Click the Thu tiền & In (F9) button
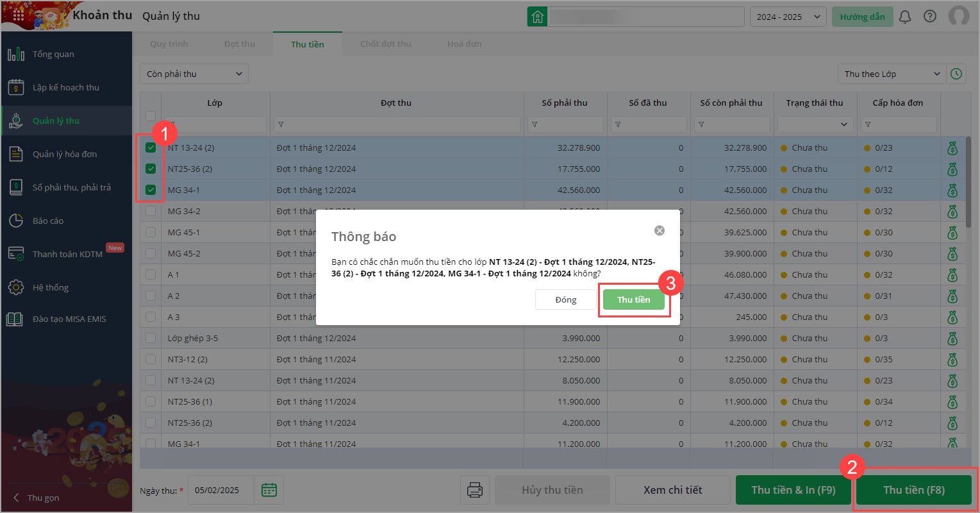This screenshot has width=980, height=513. click(x=793, y=491)
